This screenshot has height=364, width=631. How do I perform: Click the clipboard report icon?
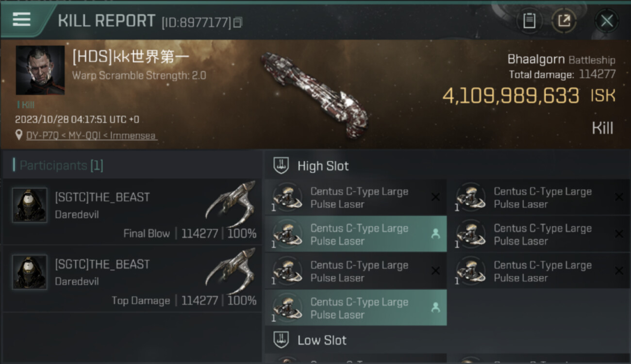click(529, 21)
